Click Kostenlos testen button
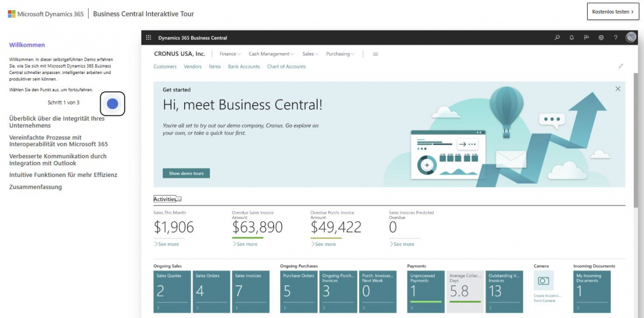The width and height of the screenshot is (644, 318). coord(612,11)
